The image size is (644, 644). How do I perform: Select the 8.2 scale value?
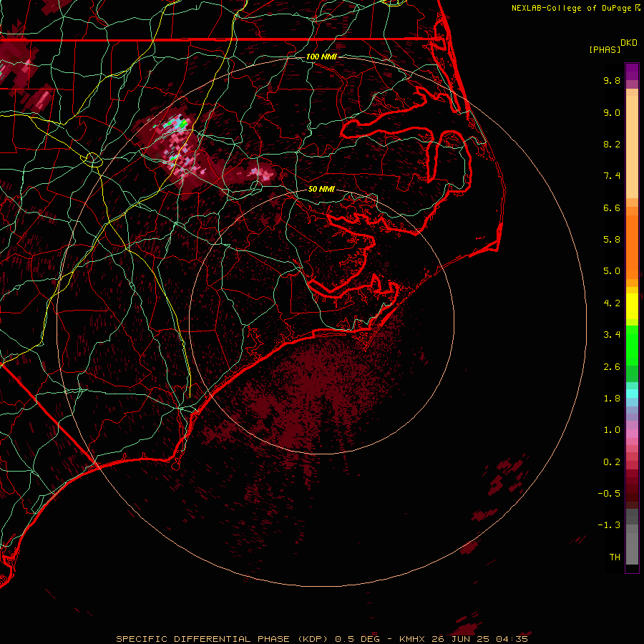coord(612,144)
